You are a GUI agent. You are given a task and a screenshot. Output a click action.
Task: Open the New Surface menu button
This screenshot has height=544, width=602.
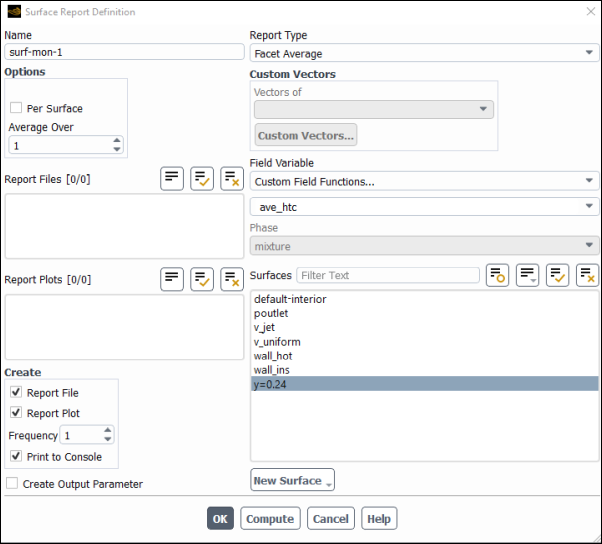292,480
